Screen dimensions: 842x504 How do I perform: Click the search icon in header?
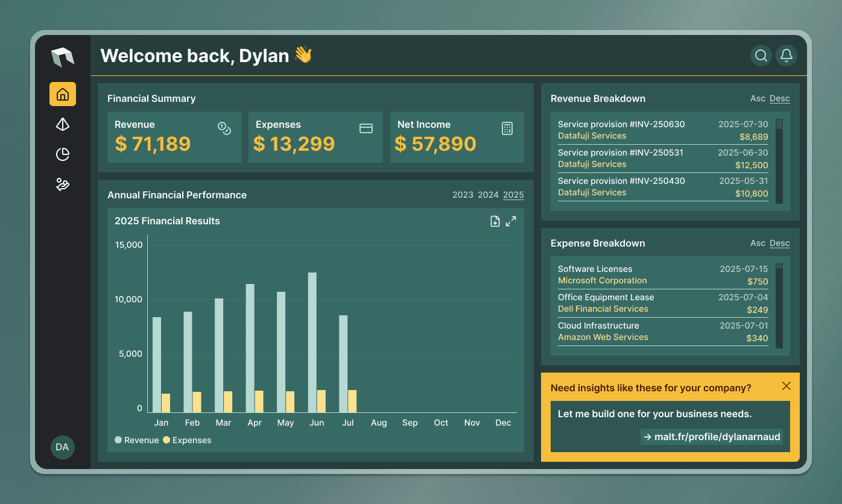[761, 55]
